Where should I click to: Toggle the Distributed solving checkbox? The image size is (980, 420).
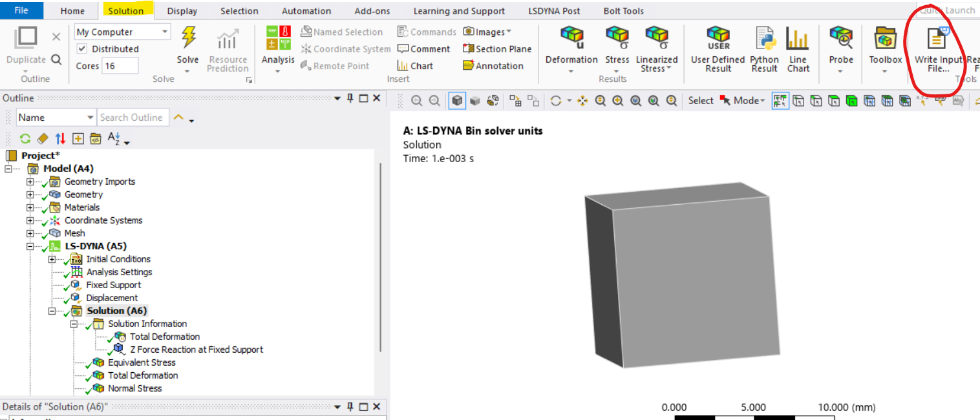tap(81, 48)
